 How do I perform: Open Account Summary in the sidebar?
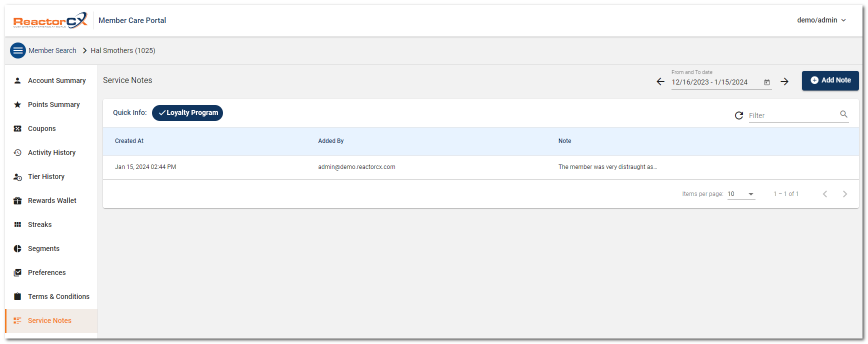click(56, 80)
